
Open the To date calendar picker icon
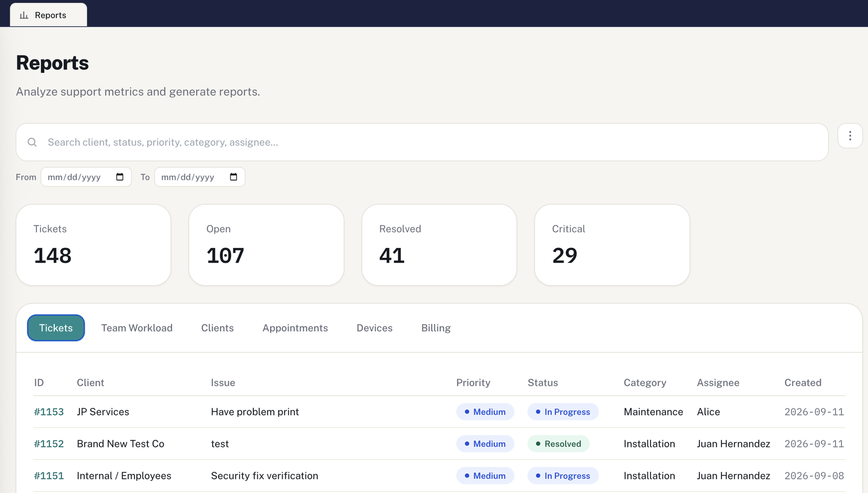233,177
